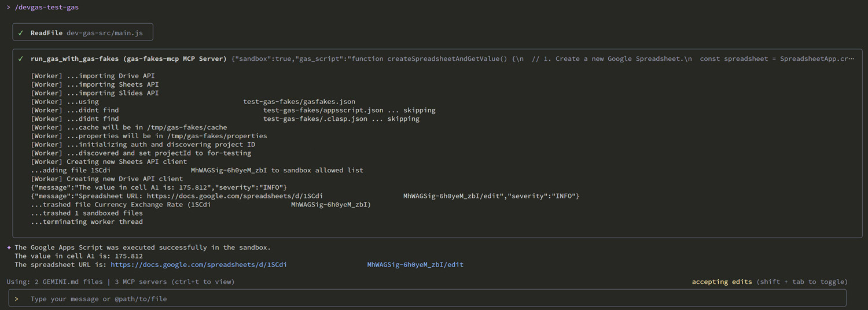Click the 'accepting edits' mode indicator

click(x=722, y=282)
